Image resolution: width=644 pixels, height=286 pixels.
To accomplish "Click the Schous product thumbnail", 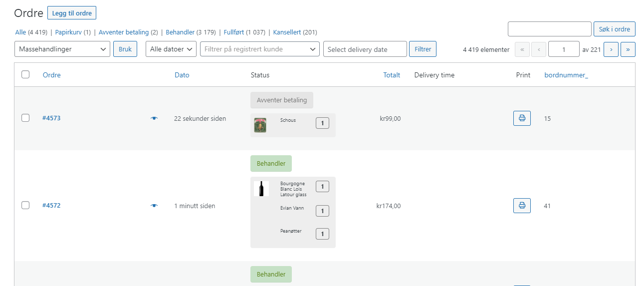I will click(x=260, y=125).
